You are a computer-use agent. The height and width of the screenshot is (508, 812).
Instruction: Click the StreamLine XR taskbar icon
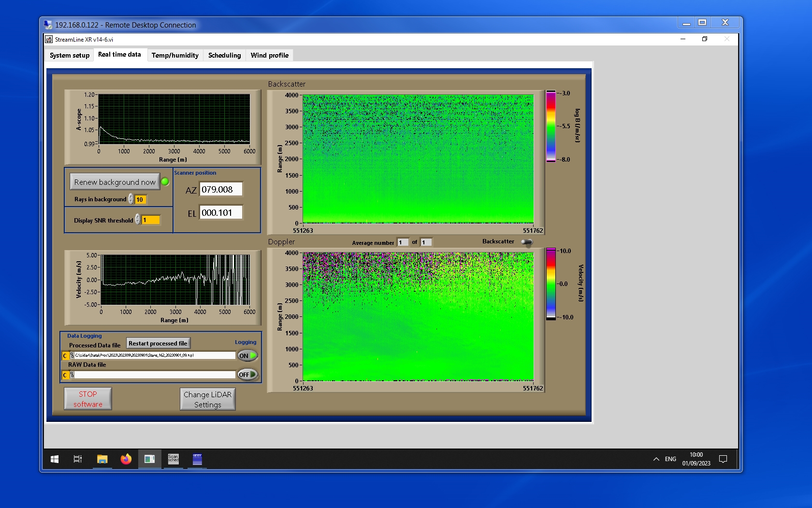pos(149,459)
